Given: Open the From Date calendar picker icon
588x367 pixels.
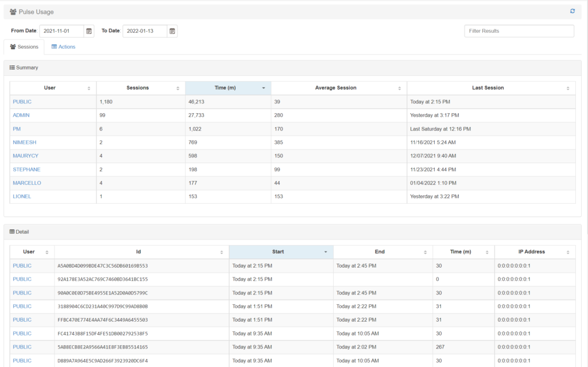Looking at the screenshot, I should (x=89, y=31).
